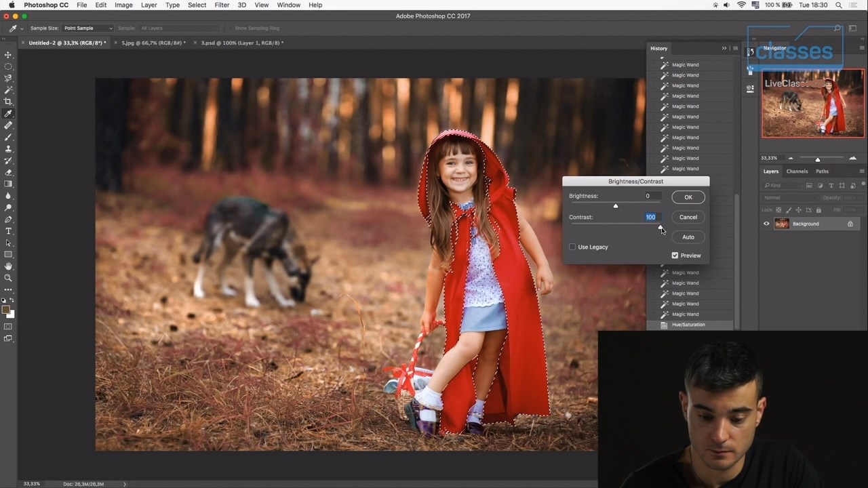Select the Hand tool
The width and height of the screenshot is (868, 488).
click(8, 266)
